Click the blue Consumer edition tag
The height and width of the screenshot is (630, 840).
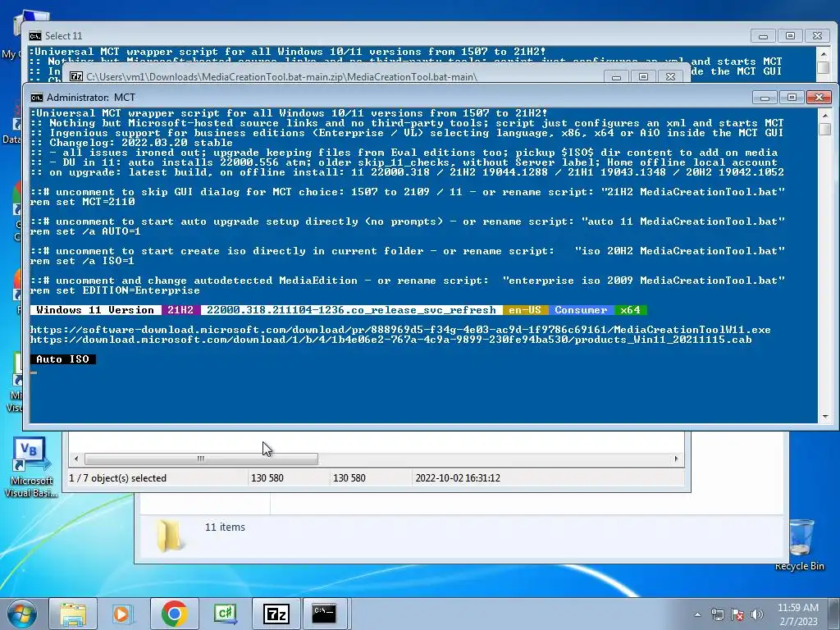582,310
